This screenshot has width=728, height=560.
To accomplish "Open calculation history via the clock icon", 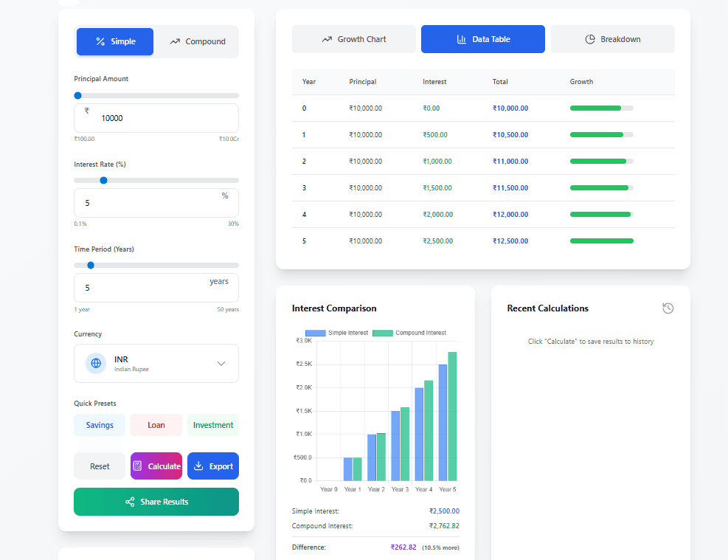I will point(668,308).
